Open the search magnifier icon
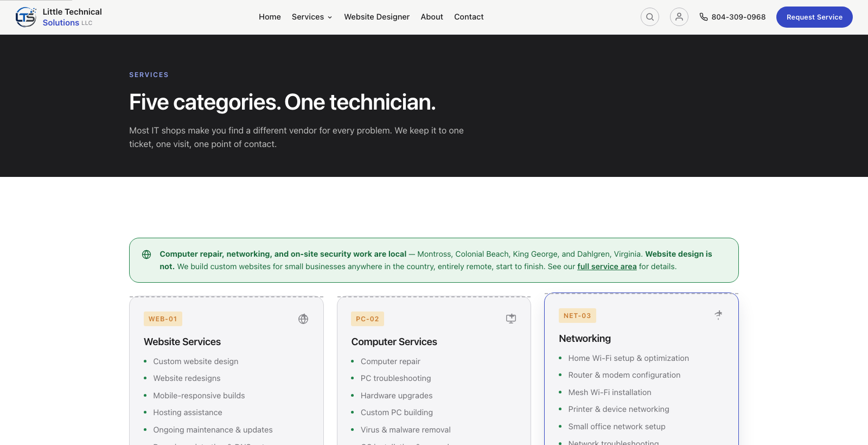The image size is (868, 445). click(x=650, y=17)
